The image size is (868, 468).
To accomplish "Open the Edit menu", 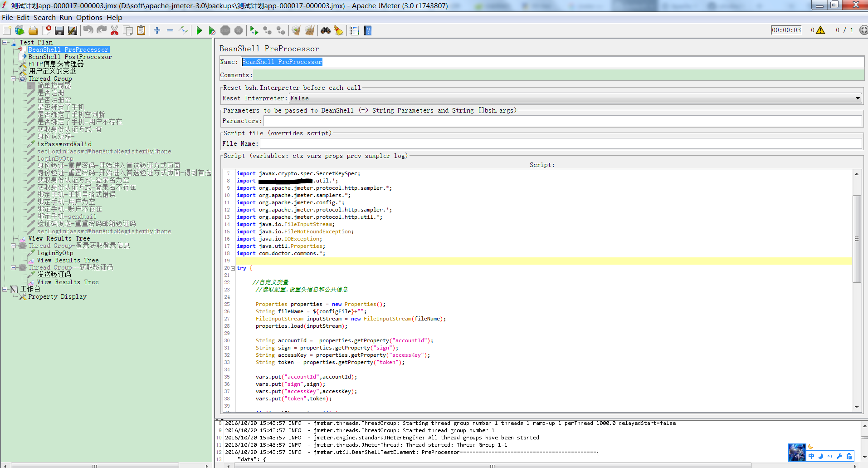I will click(x=23, y=17).
